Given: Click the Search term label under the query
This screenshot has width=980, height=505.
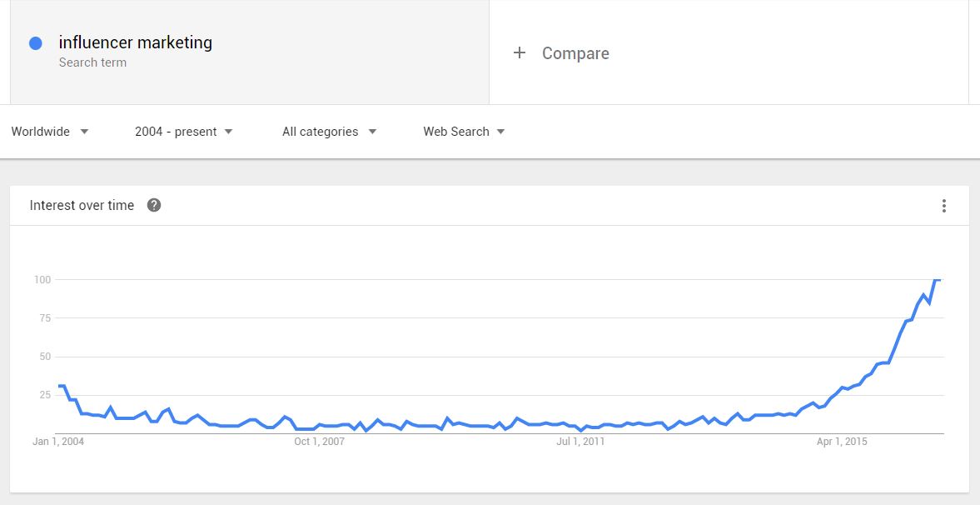Looking at the screenshot, I should coord(92,62).
